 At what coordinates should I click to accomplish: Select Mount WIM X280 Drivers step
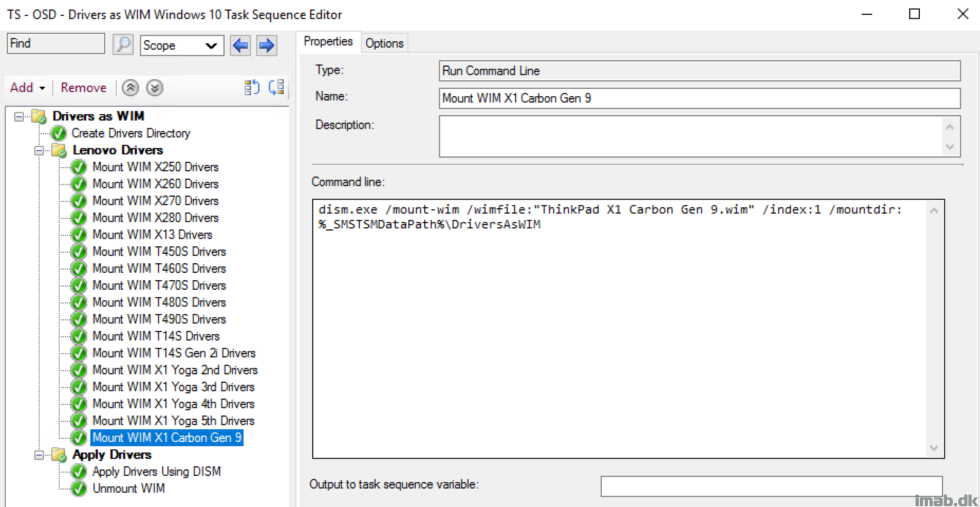click(x=155, y=218)
